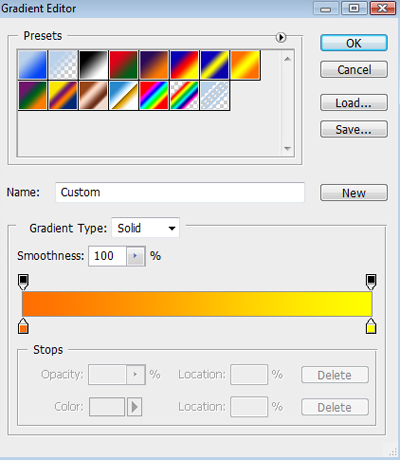Open the Gradient Type dropdown
Viewport: 400px width, 460px height.
coord(146,228)
